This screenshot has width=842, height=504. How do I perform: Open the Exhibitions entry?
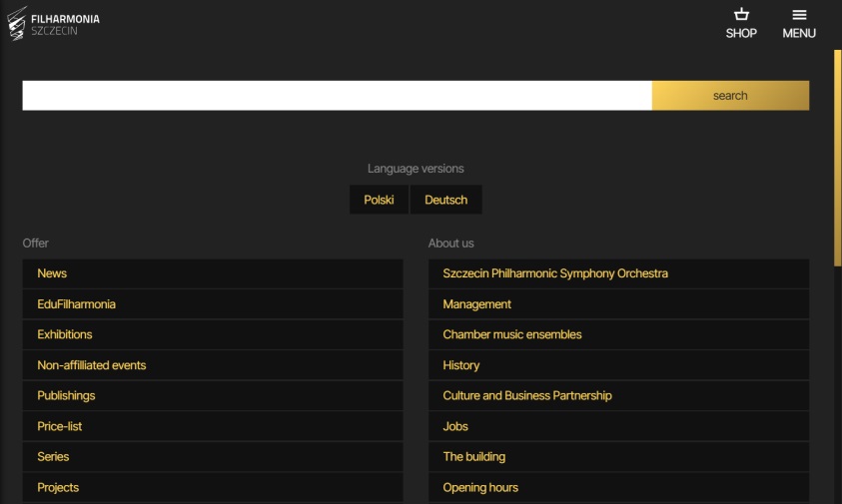[x=64, y=334]
